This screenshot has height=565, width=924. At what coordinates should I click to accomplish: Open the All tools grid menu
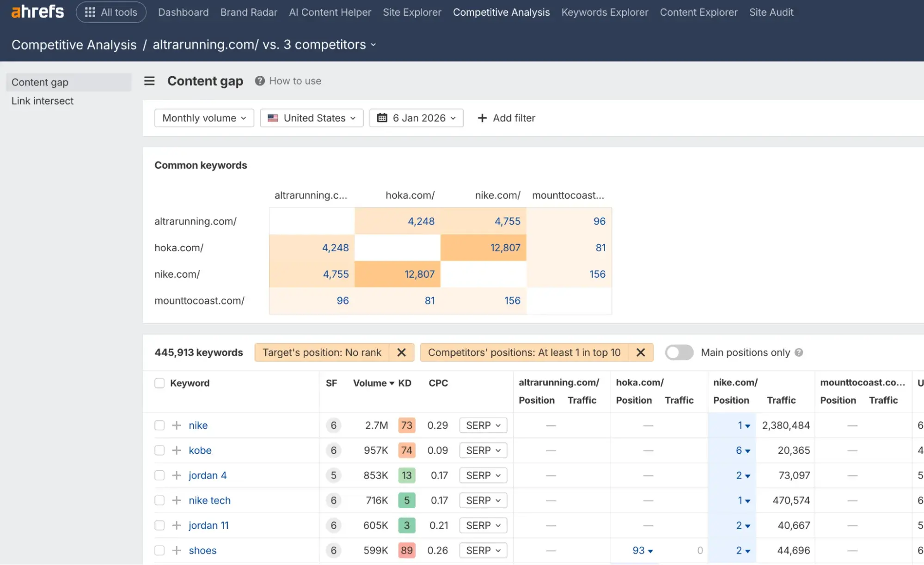click(111, 12)
